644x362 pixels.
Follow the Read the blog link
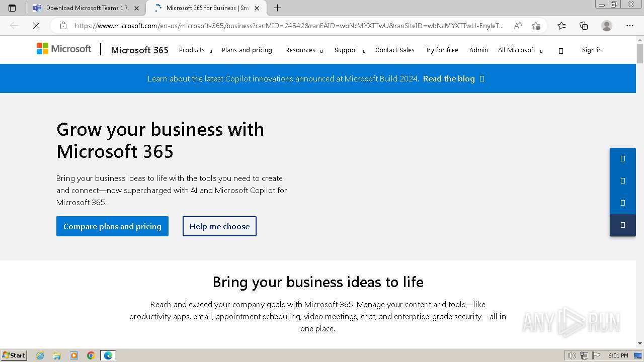(453, 78)
